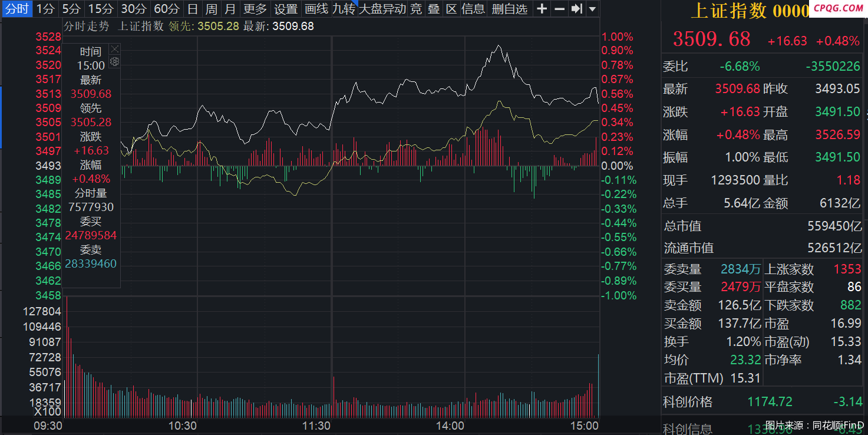Click 删自选 to remove from watchlist
The width and height of the screenshot is (868, 435).
point(510,9)
